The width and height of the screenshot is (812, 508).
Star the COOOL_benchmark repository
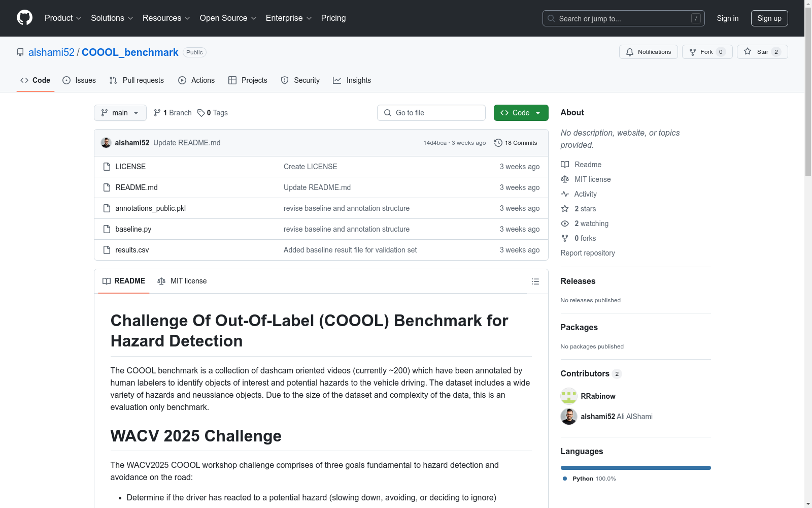[x=762, y=52]
